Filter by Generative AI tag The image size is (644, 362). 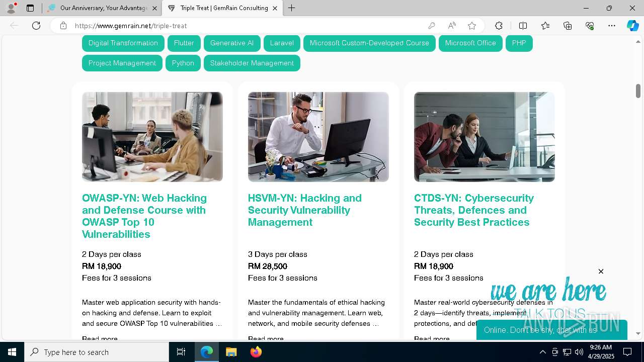tap(232, 43)
